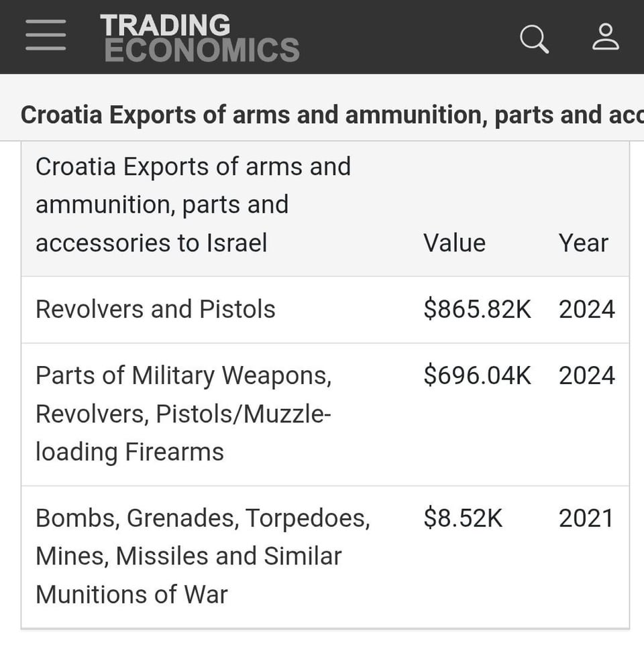Image resolution: width=644 pixels, height=655 pixels.
Task: Click empty dark header area between logo and search
Action: [409, 37]
